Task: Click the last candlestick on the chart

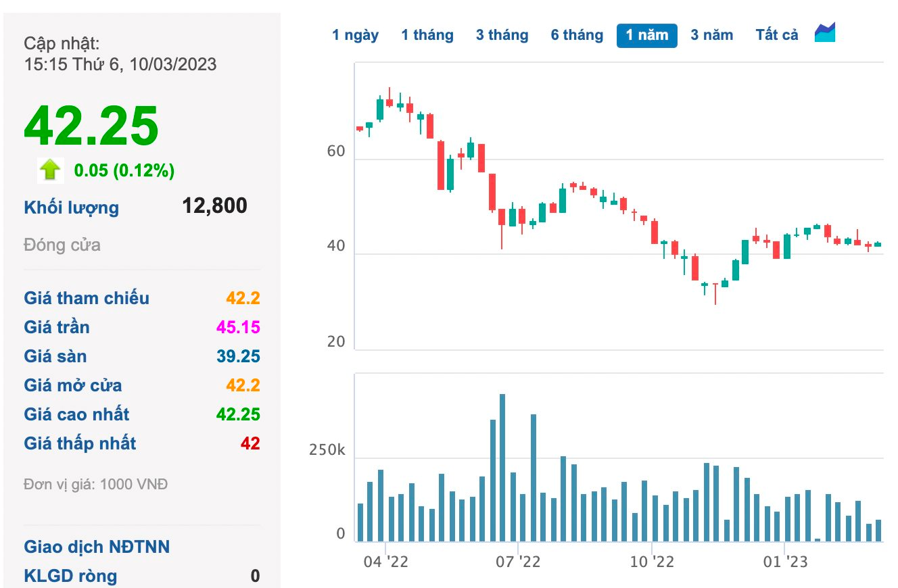Action: coord(878,244)
